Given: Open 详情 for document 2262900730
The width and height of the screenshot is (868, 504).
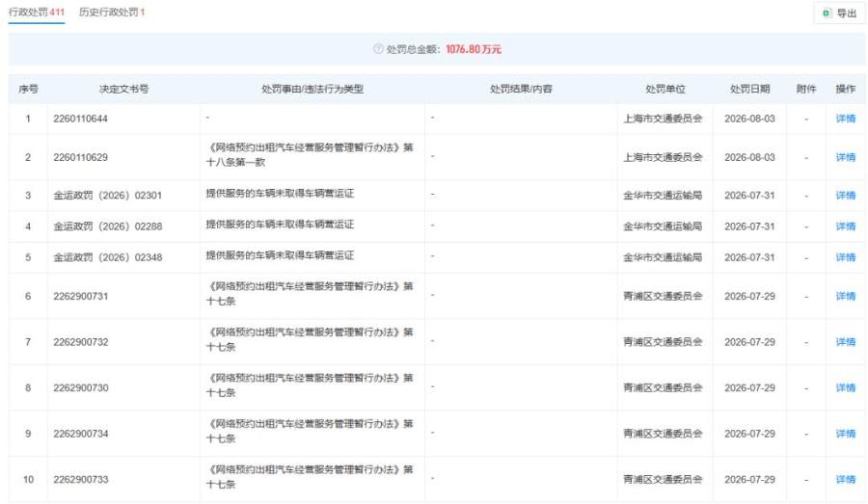Looking at the screenshot, I should click(845, 387).
